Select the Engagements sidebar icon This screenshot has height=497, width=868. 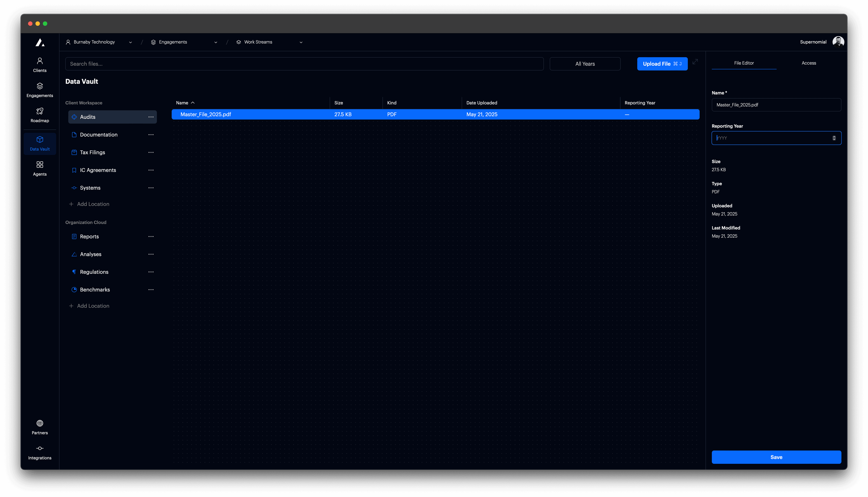tap(40, 90)
